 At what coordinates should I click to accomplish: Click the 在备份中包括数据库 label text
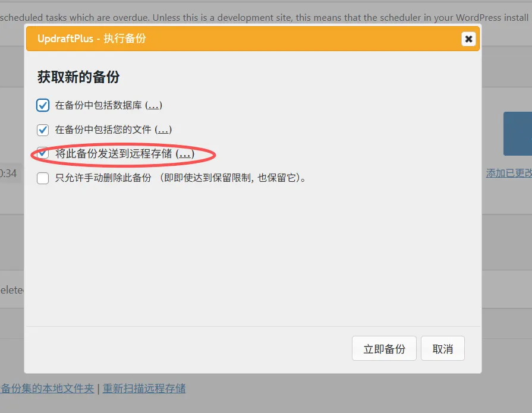coord(98,105)
